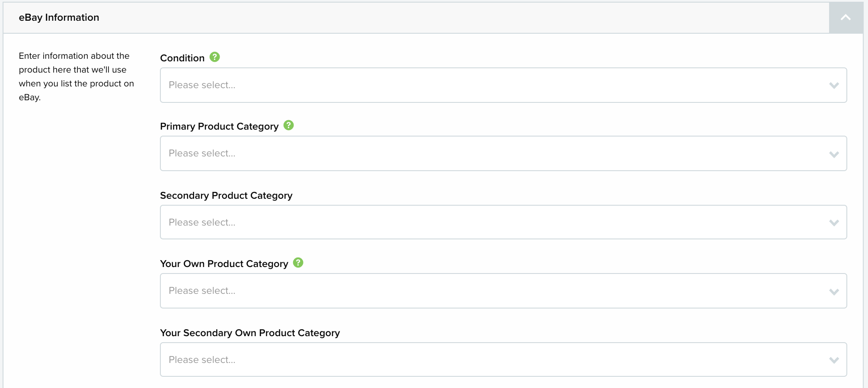Click the Primary Product Category label text
The width and height of the screenshot is (868, 388).
(219, 126)
